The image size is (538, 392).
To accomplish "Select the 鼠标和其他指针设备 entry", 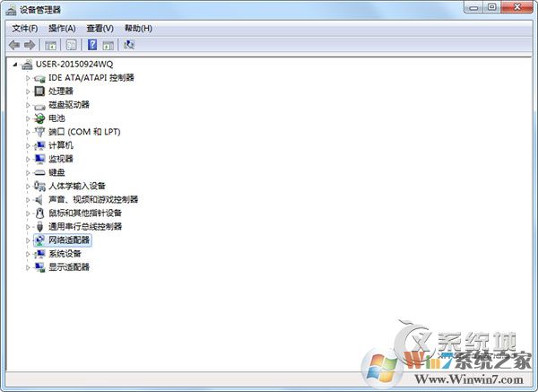I will click(x=84, y=213).
